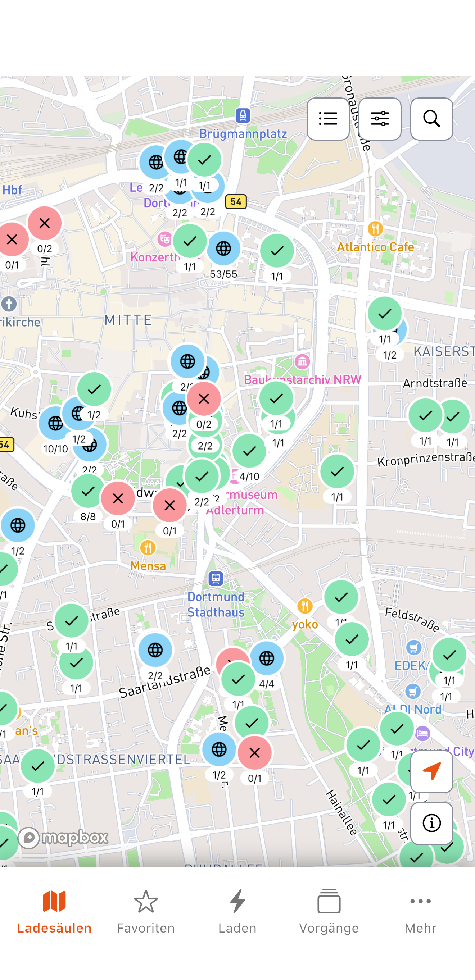Select the 1/2 roaming marker near Hainallee
Image resolution: width=475 pixels, height=980 pixels.
coord(219,750)
